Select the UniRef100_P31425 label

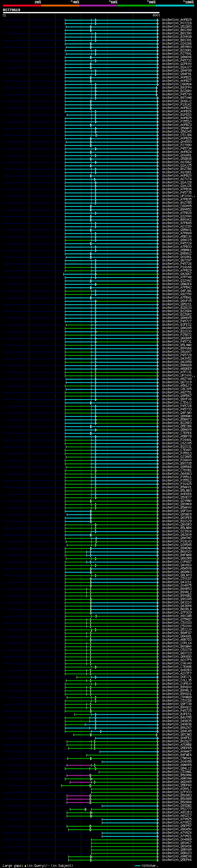point(177,484)
